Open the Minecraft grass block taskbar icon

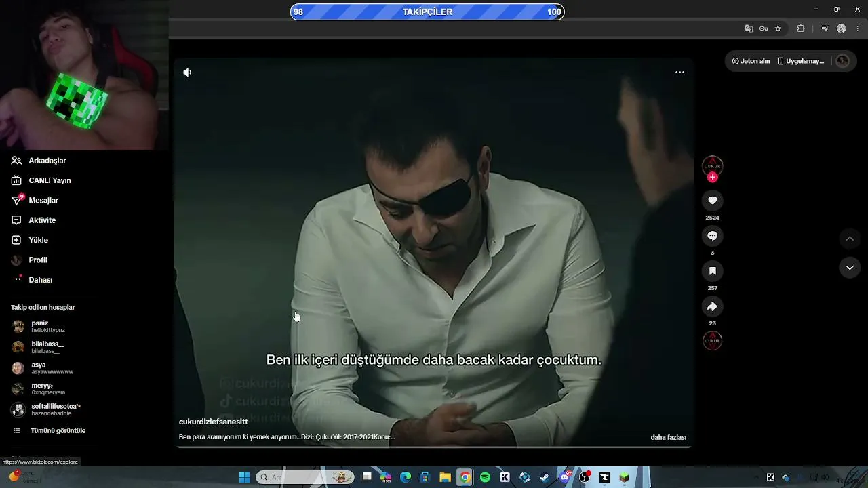click(624, 477)
